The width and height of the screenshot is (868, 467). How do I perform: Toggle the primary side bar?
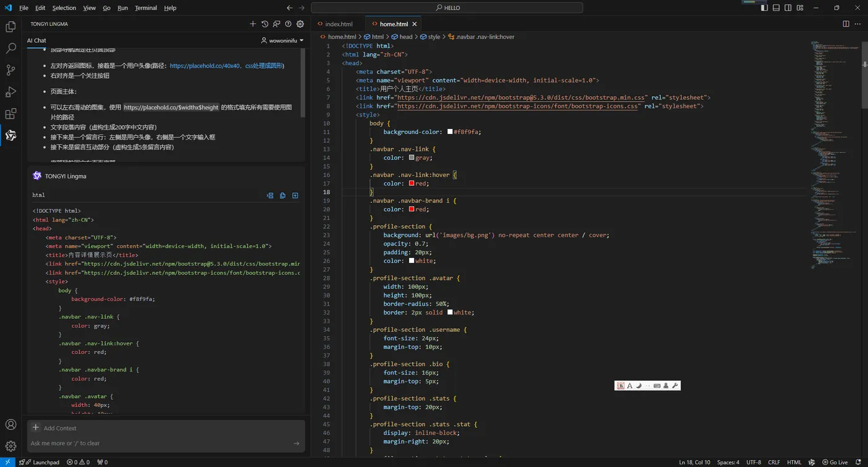pyautogui.click(x=764, y=8)
